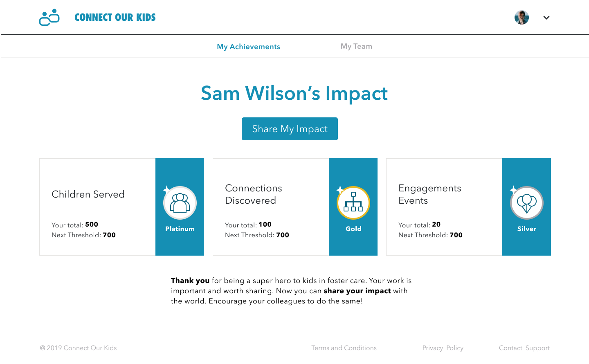The height and width of the screenshot is (364, 589).
Task: Click the Gold connections hierarchy badge icon
Action: click(x=353, y=203)
